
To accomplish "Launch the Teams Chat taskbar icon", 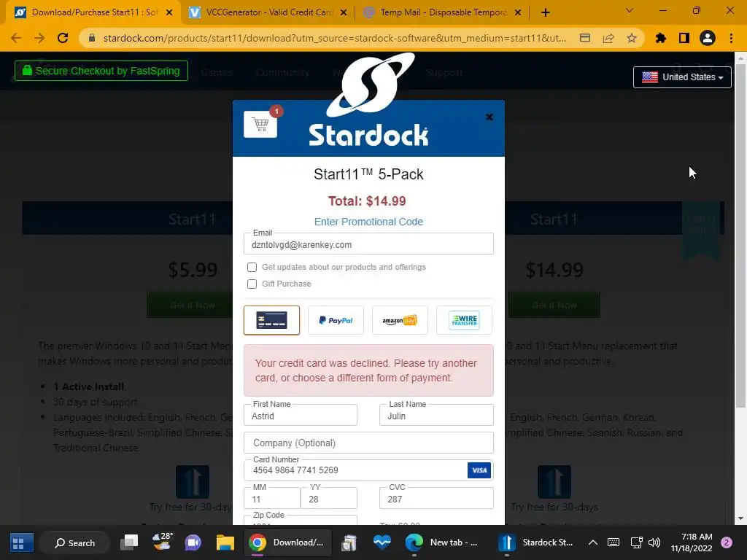I will (x=193, y=542).
